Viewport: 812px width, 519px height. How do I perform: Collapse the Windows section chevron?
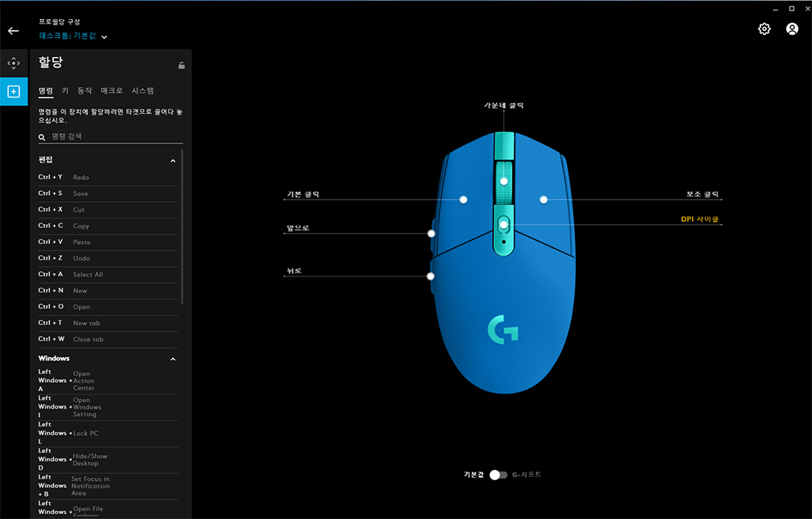tap(173, 359)
